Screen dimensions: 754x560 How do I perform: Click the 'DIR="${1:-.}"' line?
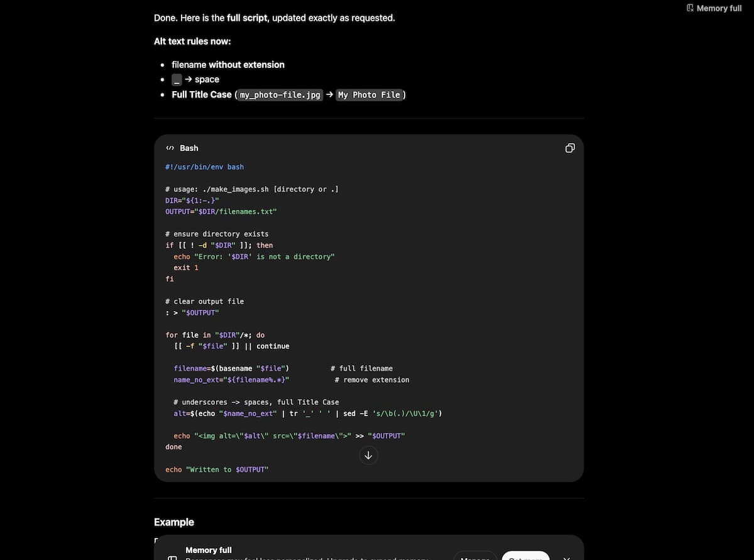pyautogui.click(x=192, y=200)
